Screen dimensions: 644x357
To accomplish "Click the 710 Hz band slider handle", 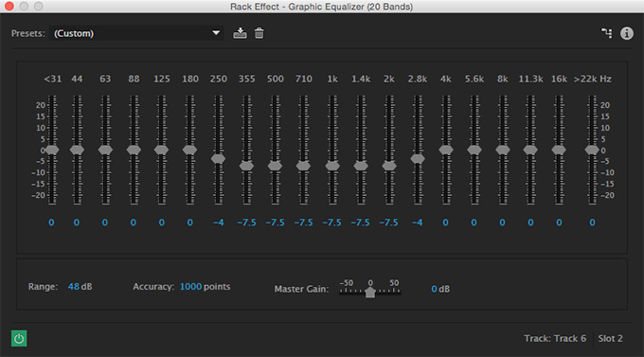I will coord(303,166).
